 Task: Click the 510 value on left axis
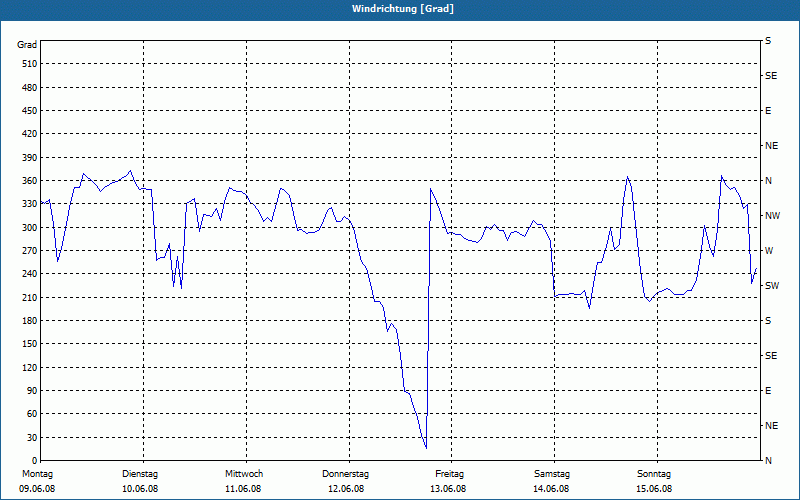(x=29, y=64)
